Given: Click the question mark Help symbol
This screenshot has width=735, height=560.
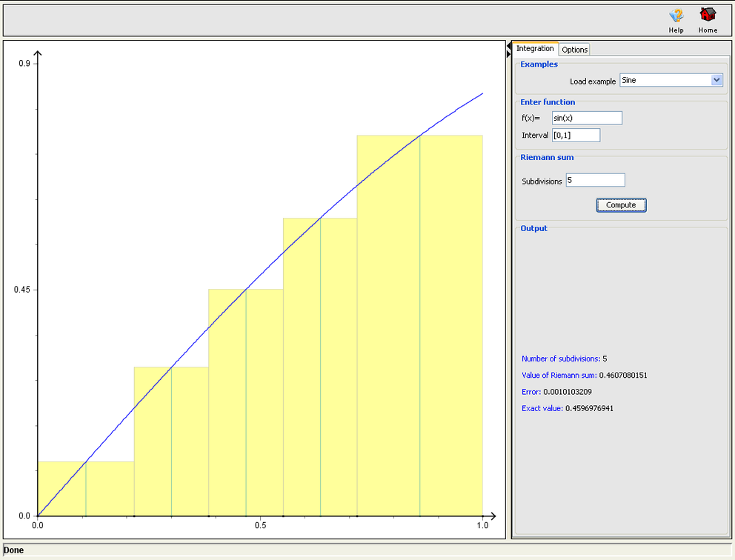Looking at the screenshot, I should (676, 15).
